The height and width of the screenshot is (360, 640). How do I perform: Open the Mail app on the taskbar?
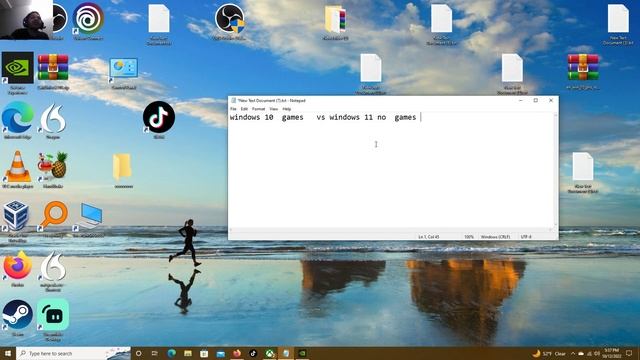click(220, 353)
